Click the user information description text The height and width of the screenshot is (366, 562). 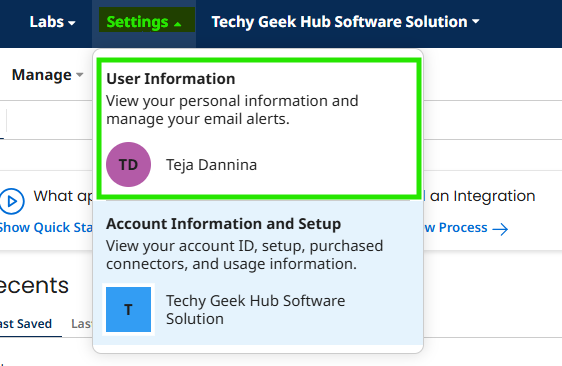click(232, 110)
